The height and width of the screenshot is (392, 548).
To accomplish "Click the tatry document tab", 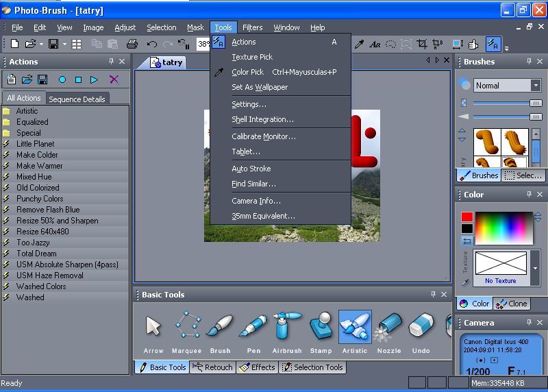I will point(167,62).
